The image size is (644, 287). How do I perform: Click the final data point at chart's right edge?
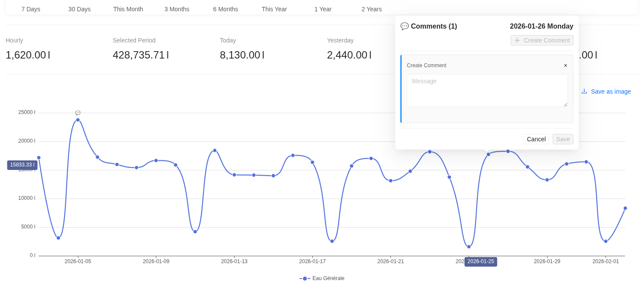[x=625, y=208]
